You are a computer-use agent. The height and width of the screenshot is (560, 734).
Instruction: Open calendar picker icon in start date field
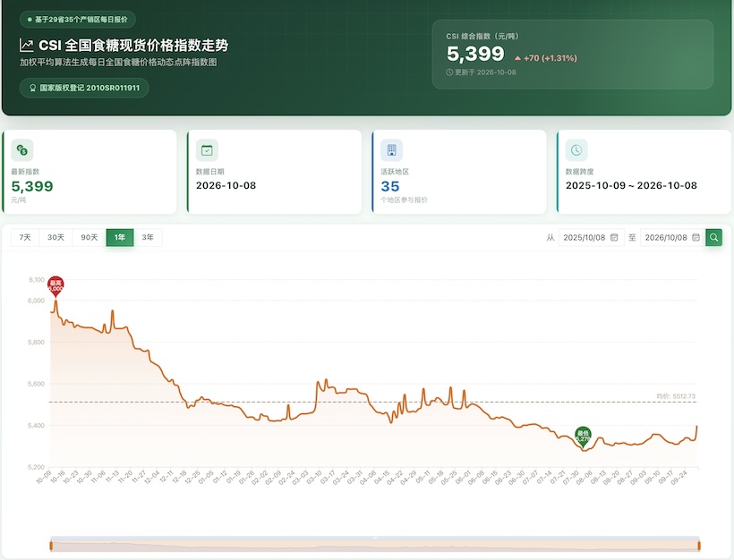(x=614, y=238)
